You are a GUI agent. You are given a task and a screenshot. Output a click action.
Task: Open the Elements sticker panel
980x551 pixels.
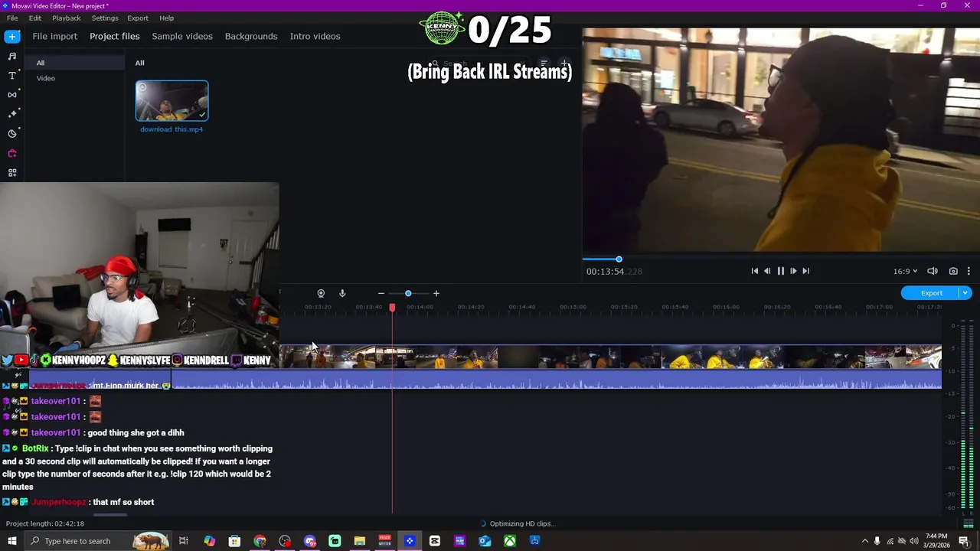click(12, 134)
